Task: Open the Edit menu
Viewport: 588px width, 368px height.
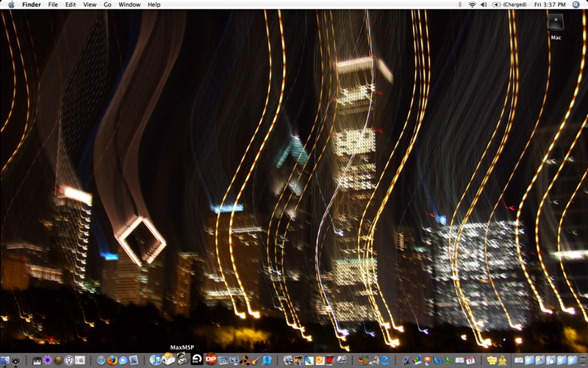Action: click(71, 4)
